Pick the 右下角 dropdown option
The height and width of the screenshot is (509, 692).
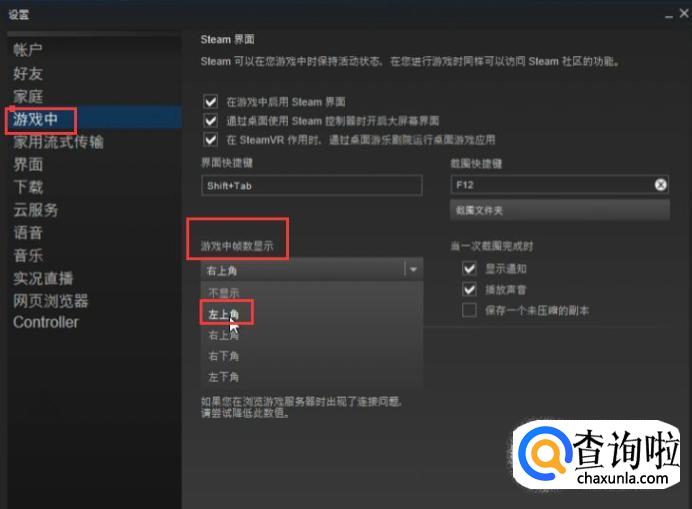223,356
